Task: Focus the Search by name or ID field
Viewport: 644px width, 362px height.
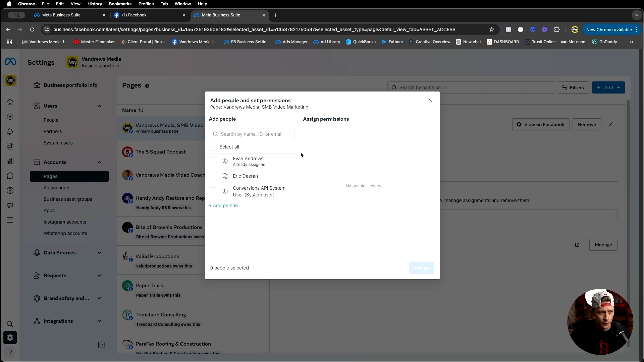Action: (x=471, y=87)
